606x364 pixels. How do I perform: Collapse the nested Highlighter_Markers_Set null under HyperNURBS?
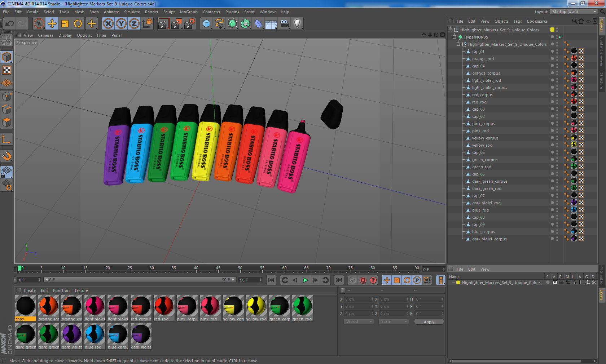coord(458,44)
